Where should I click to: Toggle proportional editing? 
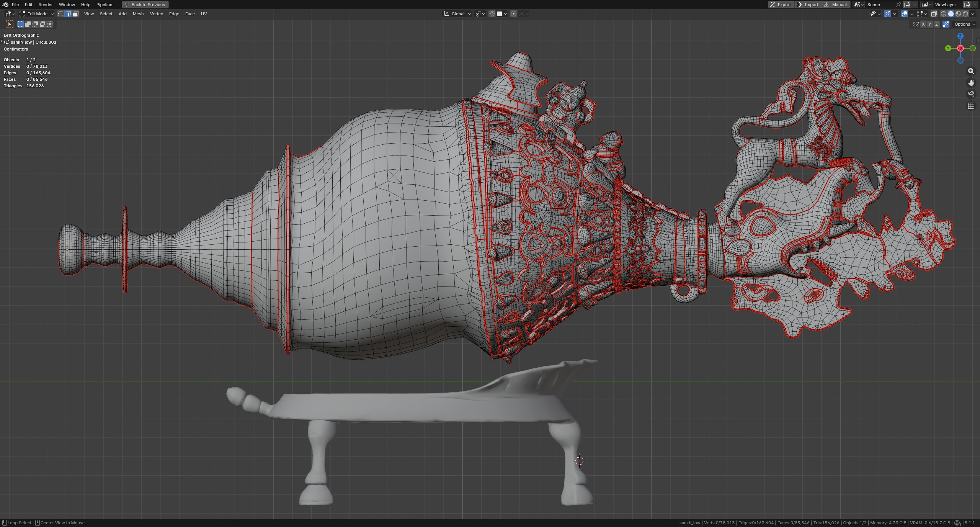(514, 14)
